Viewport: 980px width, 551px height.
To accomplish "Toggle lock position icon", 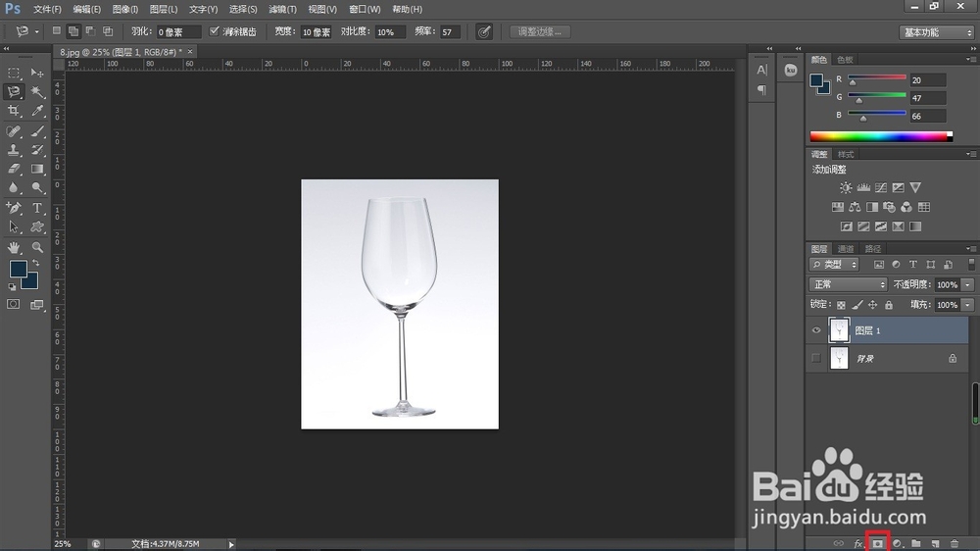I will (x=872, y=305).
